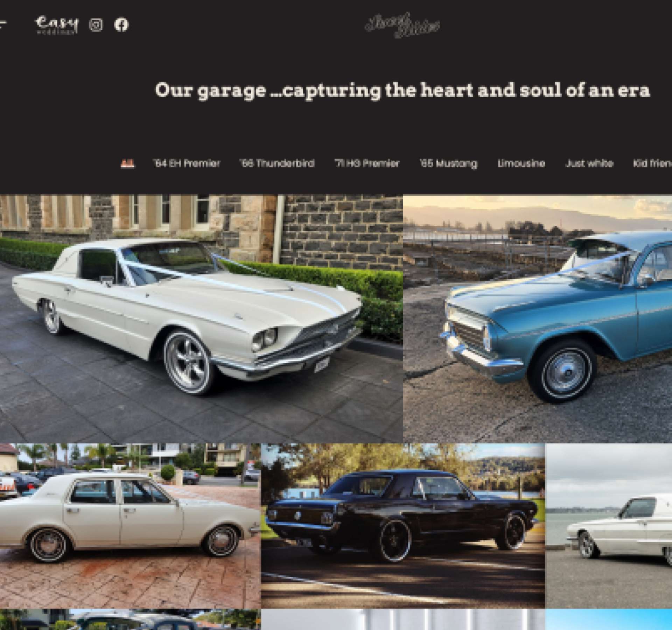Open the white Thunderbird by water photo

[609, 526]
